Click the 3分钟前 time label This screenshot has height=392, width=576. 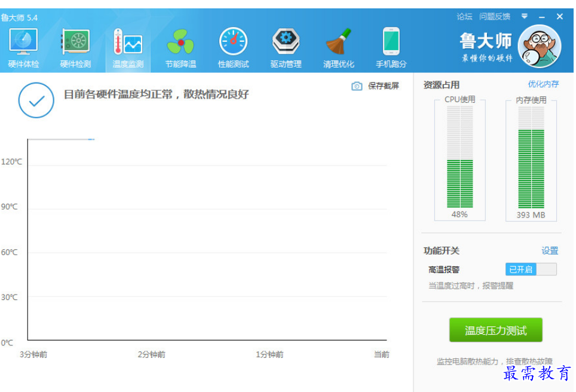tap(33, 354)
